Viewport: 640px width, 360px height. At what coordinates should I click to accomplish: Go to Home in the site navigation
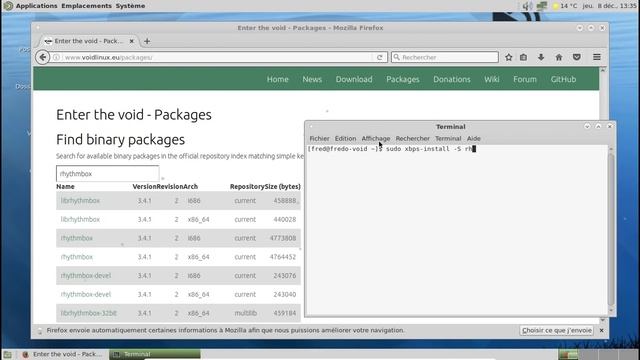[278, 79]
